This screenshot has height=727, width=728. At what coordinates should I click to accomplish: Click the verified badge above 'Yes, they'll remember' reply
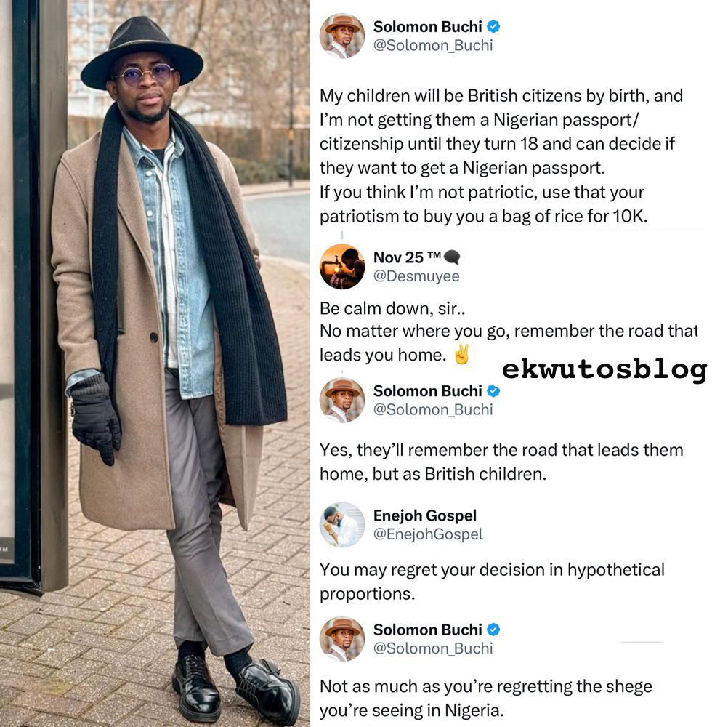point(493,391)
